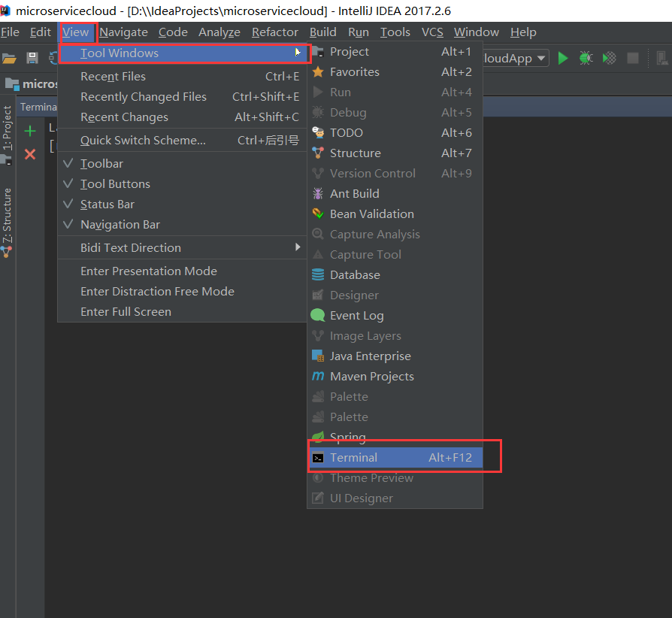Toggle the Status Bar checkmark option
Viewport: 672px width, 618px height.
(182, 204)
